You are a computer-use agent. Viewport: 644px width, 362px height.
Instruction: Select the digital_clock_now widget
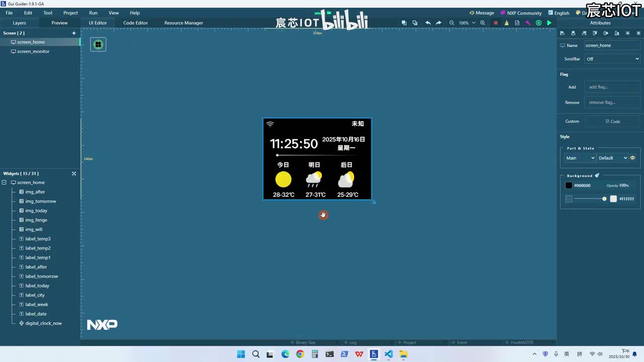tap(43, 323)
